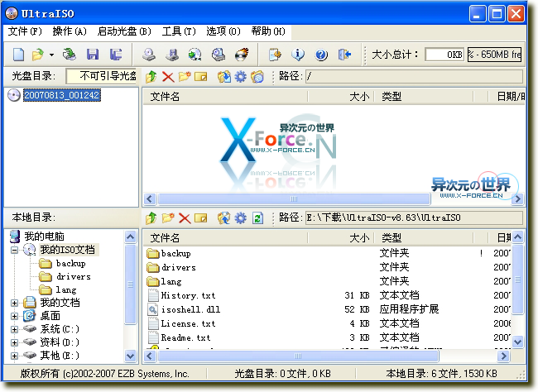This screenshot has height=392, width=538.
Task: Click gear Properties icon in disc directory bar
Action: [240, 76]
